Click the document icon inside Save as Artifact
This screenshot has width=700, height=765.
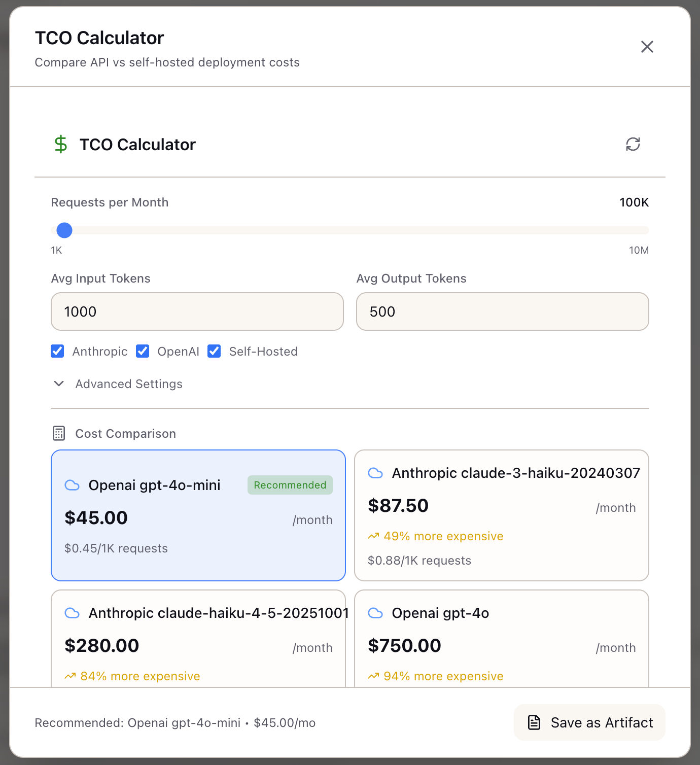coord(534,722)
